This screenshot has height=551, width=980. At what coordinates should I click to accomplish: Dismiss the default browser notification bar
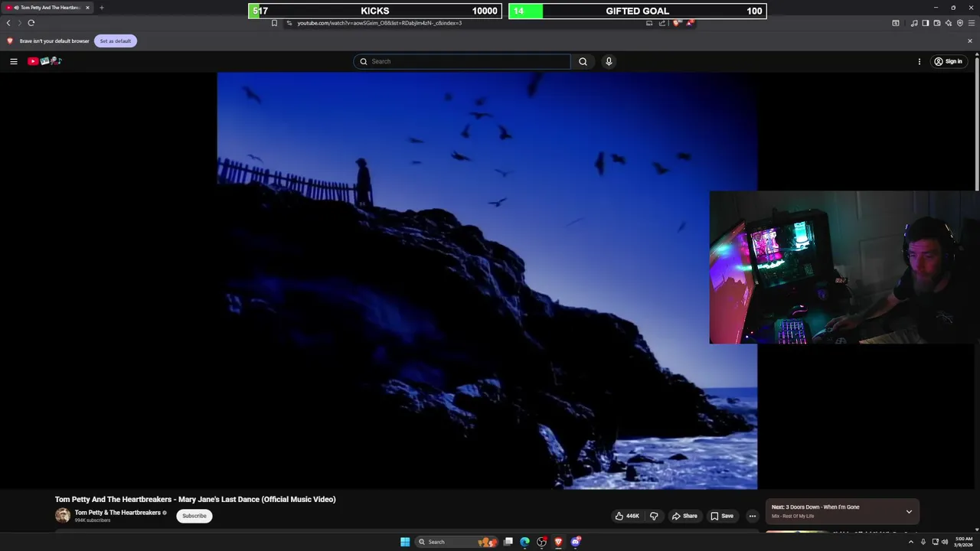[x=970, y=41]
